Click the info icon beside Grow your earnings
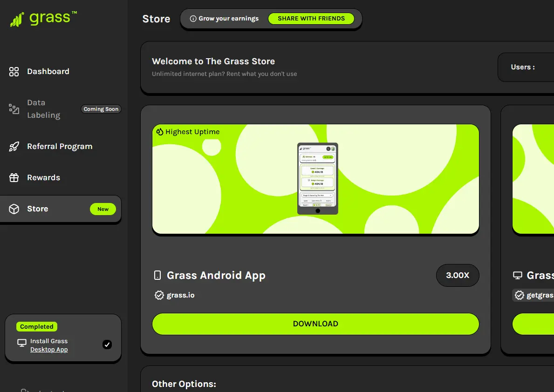The width and height of the screenshot is (554, 392). 193,19
